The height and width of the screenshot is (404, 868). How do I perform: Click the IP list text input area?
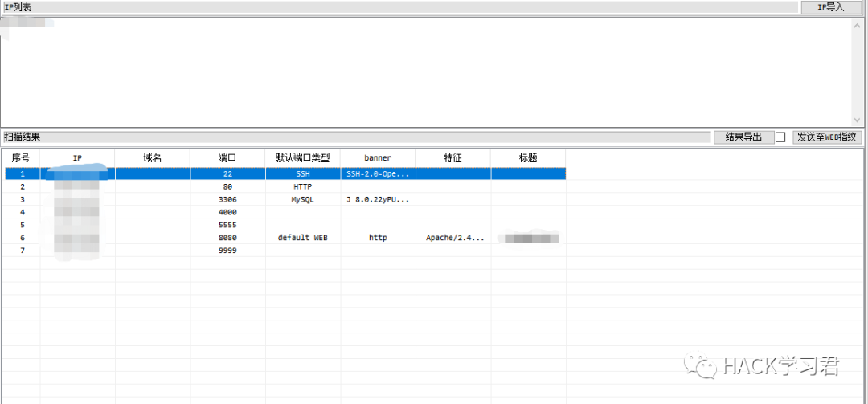tap(425, 71)
